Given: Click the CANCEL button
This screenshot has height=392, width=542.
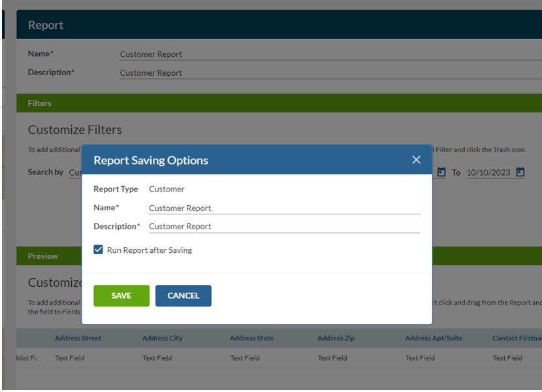Looking at the screenshot, I should coord(183,295).
